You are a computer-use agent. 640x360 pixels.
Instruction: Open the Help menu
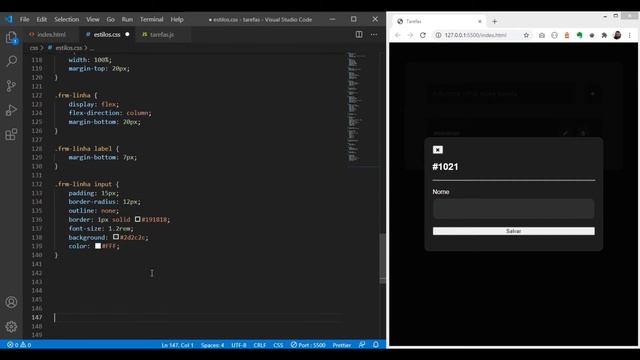click(177, 19)
